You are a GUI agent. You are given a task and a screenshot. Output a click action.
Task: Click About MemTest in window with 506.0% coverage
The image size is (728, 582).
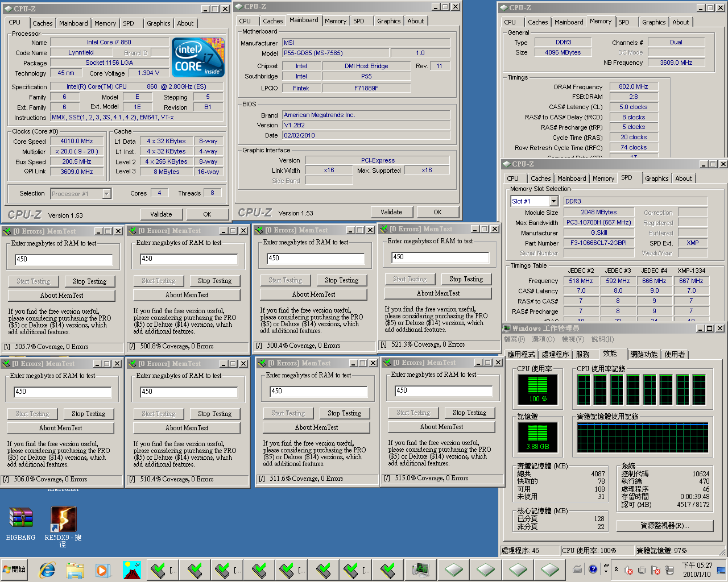point(60,428)
